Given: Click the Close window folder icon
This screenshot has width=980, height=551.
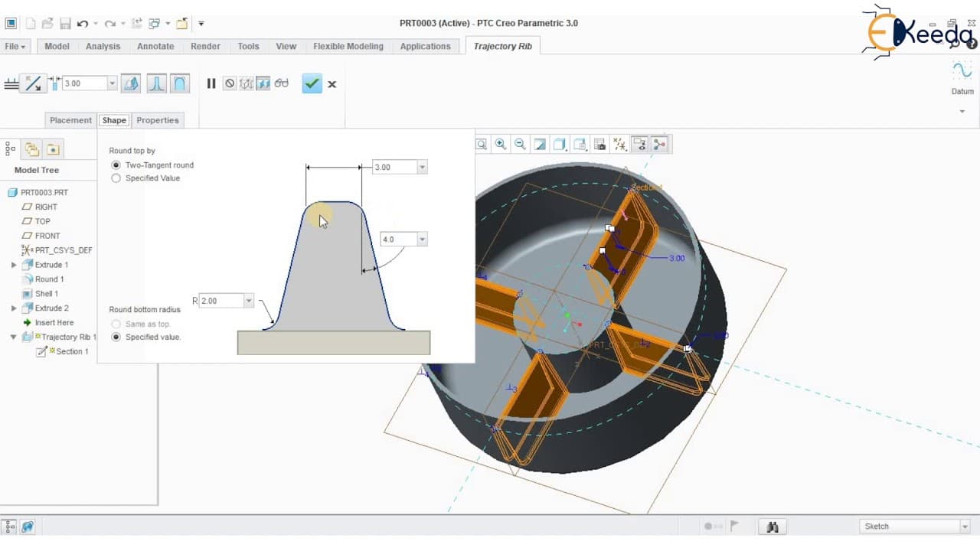Looking at the screenshot, I should click(182, 24).
